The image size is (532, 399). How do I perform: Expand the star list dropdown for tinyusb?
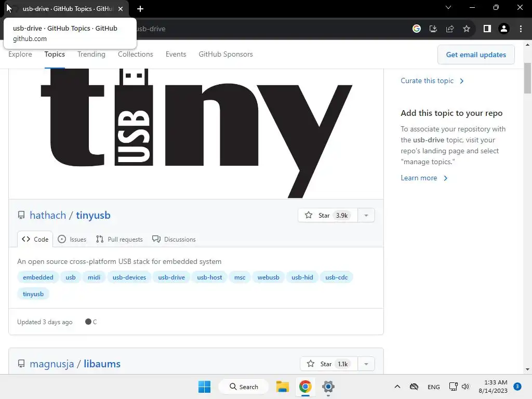coord(366,216)
